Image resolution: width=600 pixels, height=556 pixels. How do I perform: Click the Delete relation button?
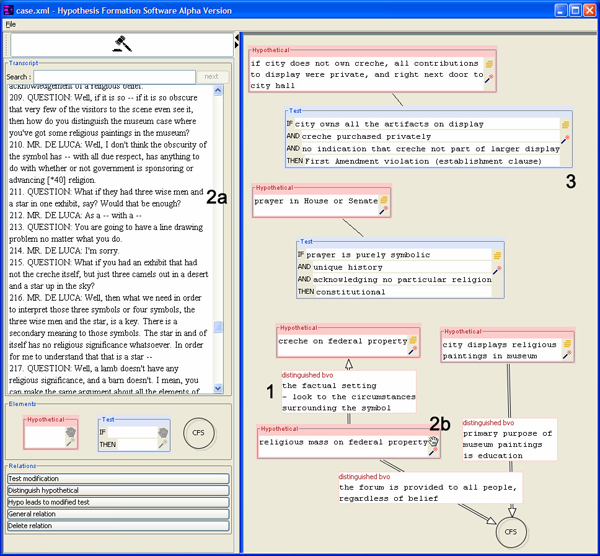[118, 526]
